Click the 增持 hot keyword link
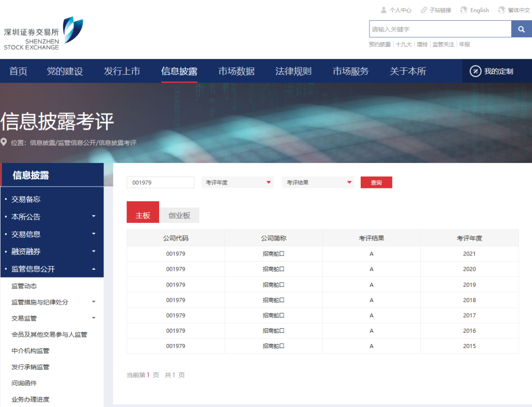 tap(422, 44)
